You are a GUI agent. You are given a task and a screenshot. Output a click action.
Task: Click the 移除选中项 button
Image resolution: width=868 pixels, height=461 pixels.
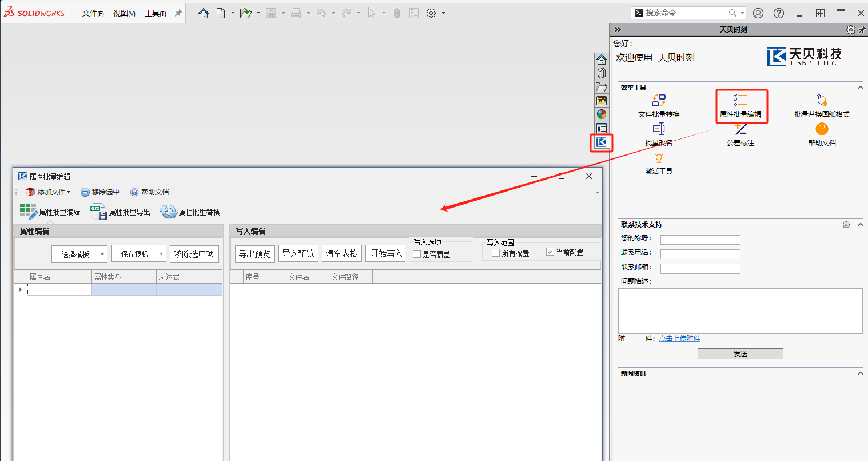tap(194, 254)
